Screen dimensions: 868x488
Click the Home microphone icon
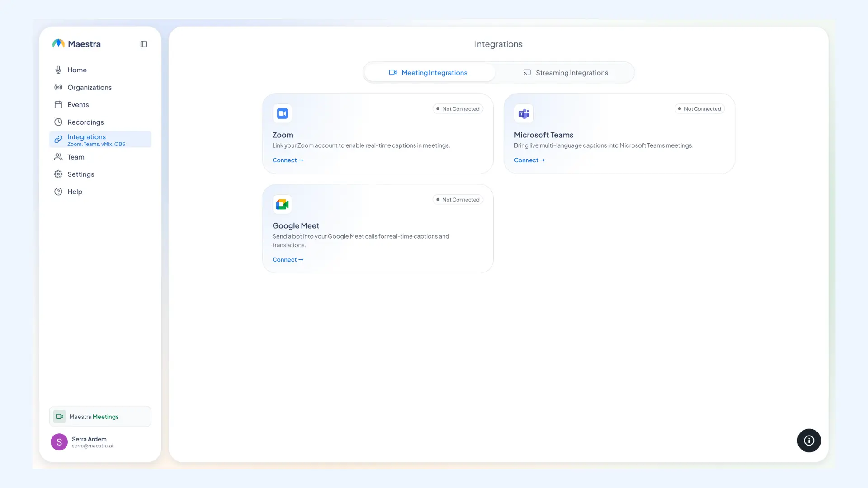[x=58, y=70]
